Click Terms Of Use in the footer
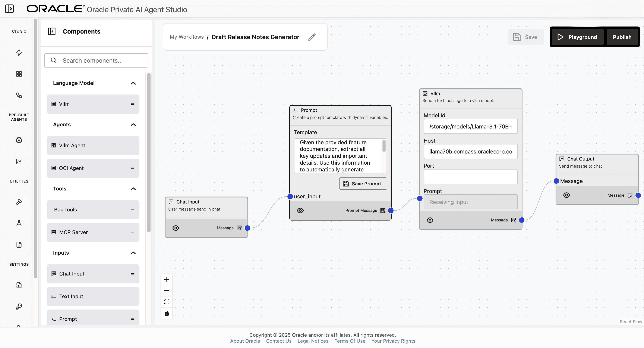The image size is (644, 348). [350, 341]
